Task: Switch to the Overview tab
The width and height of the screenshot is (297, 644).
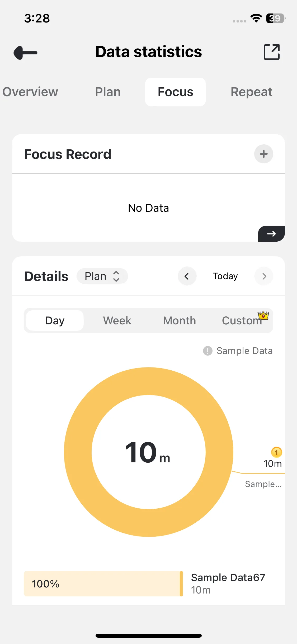Action: click(30, 92)
